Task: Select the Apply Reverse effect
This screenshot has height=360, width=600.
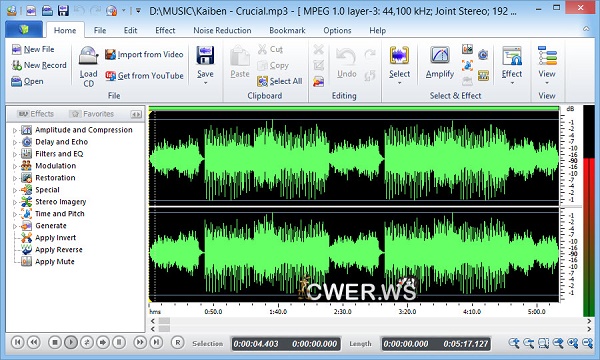Action: coord(59,249)
